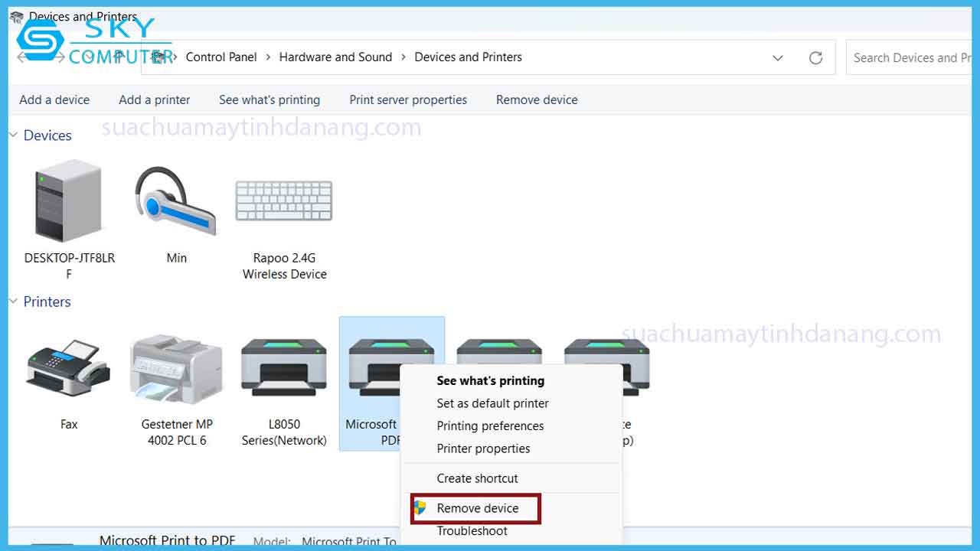This screenshot has width=980, height=551.
Task: Collapse the Devices section
Action: [12, 134]
